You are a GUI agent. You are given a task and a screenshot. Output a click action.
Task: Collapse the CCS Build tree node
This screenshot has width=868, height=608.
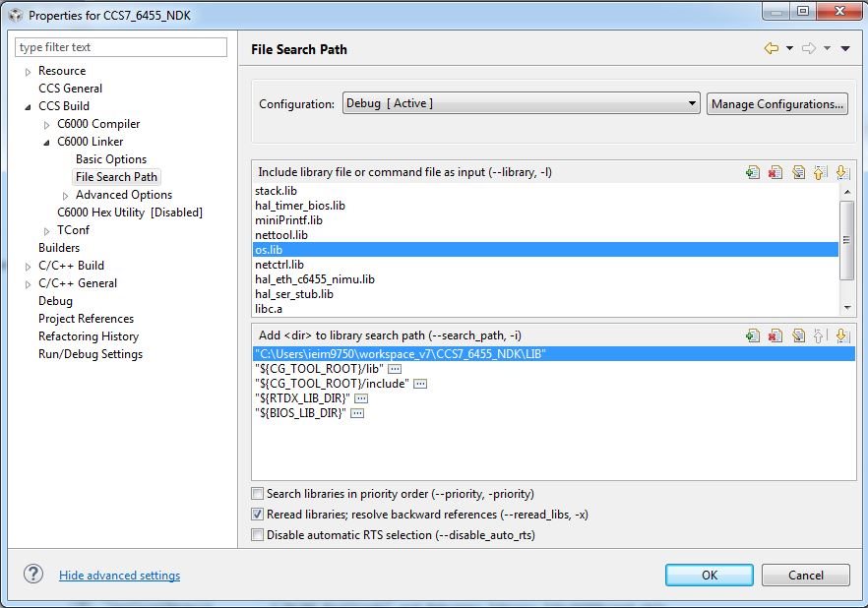[28, 106]
